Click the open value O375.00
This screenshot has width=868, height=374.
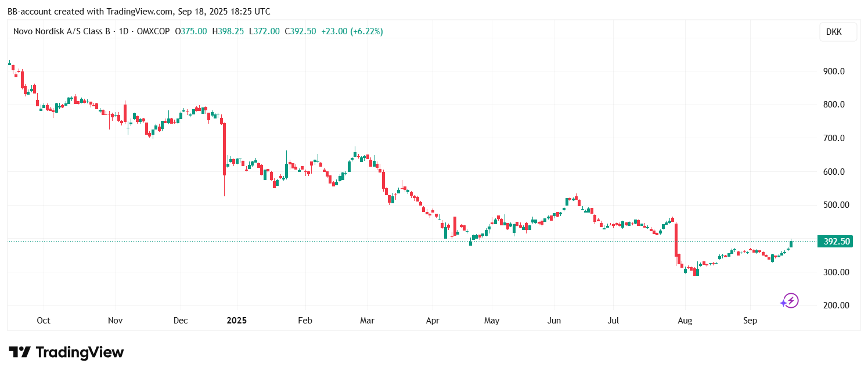pyautogui.click(x=191, y=31)
